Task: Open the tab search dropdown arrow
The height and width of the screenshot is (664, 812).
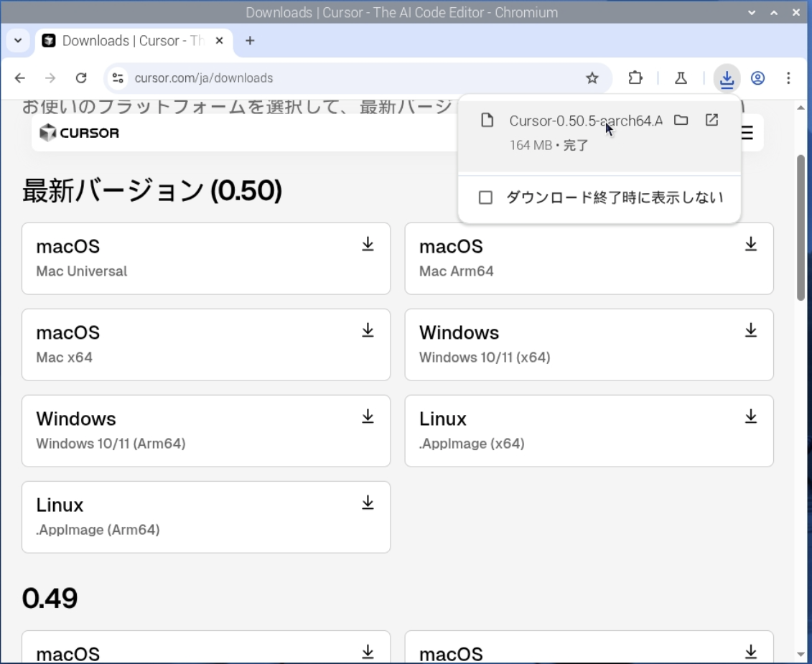Action: (18, 40)
